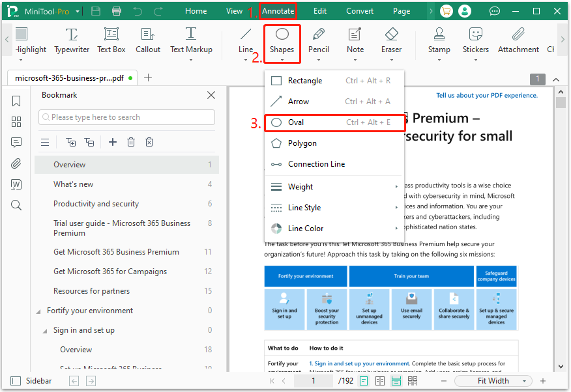Switch to the View tab
This screenshot has height=392, width=571.
(234, 11)
